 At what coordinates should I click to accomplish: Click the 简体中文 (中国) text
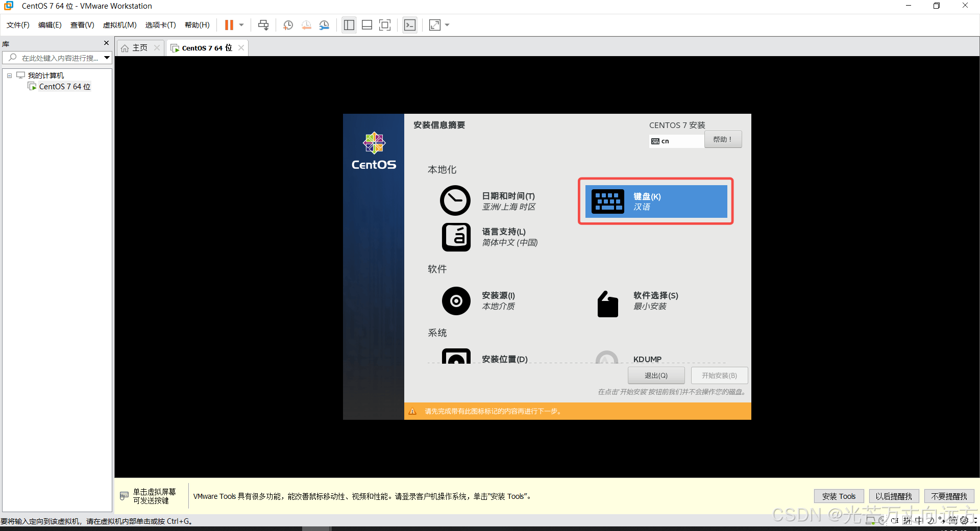(510, 243)
